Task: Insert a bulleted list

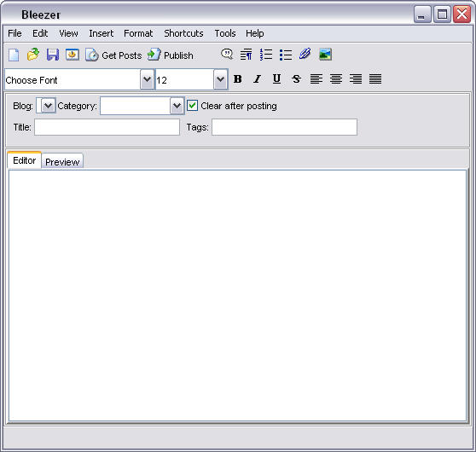Action: tap(286, 55)
